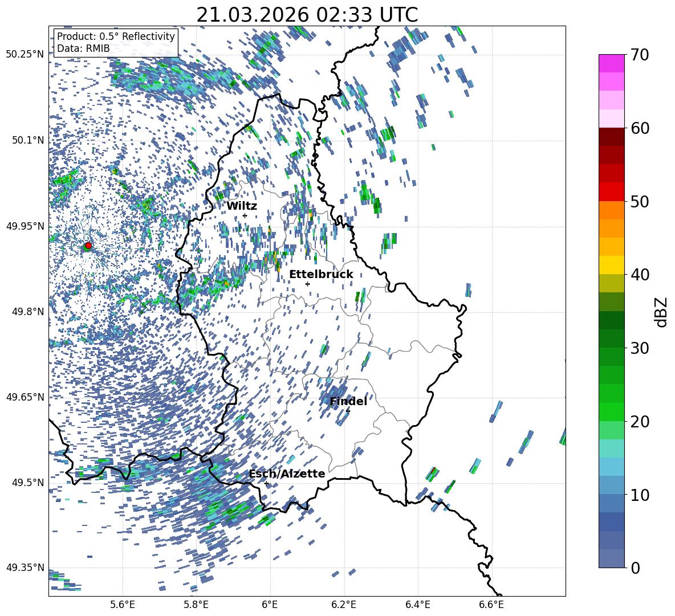The width and height of the screenshot is (675, 616).
Task: Select the Ettelbruck city label
Action: pyautogui.click(x=321, y=275)
